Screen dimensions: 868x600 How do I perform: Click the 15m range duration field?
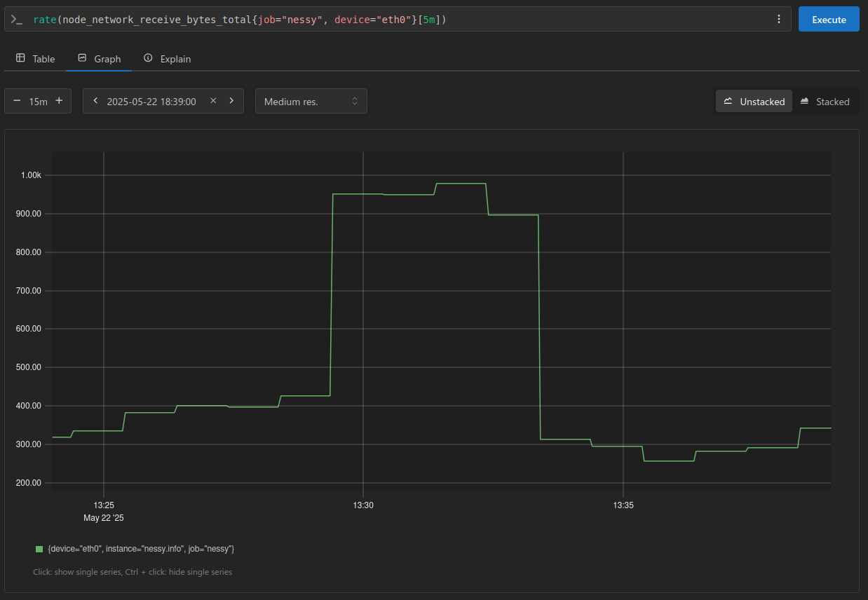click(x=38, y=102)
